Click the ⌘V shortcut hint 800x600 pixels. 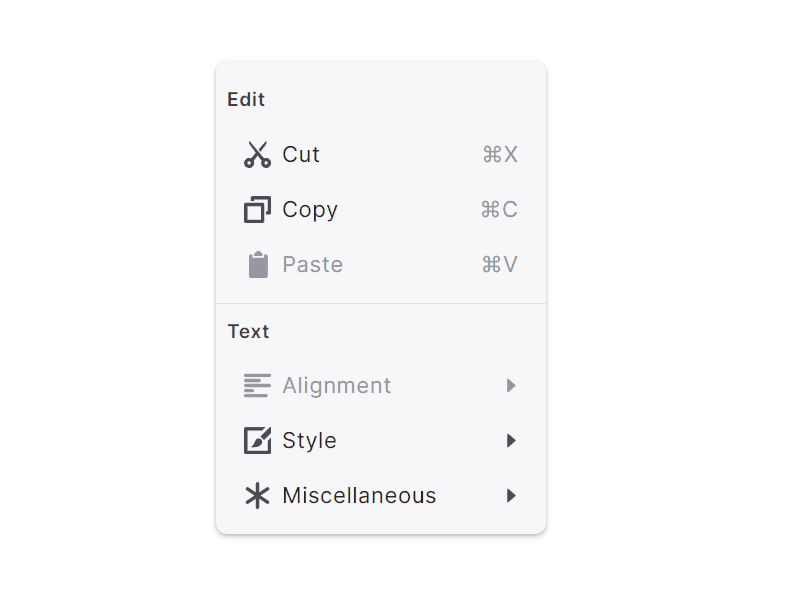(499, 265)
